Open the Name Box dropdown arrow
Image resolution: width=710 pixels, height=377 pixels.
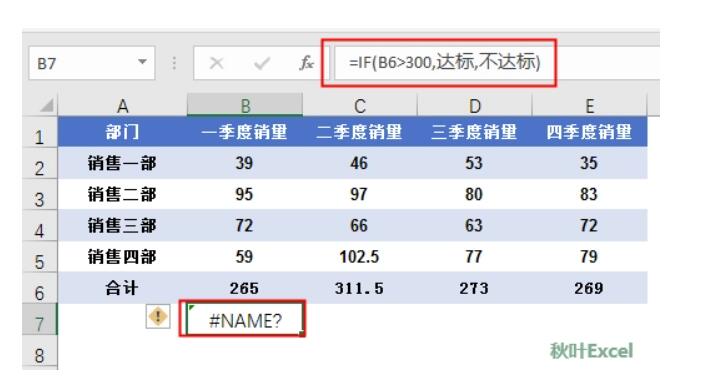point(142,62)
